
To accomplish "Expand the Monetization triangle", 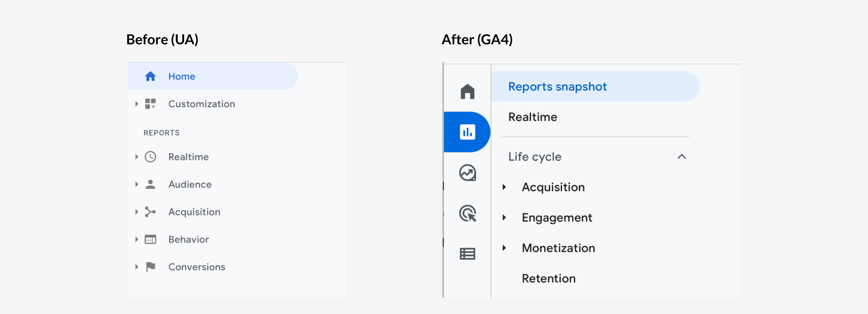I will point(504,248).
